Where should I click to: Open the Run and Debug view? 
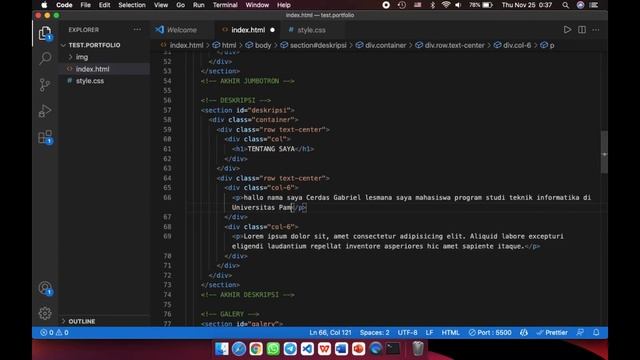pos(45,111)
